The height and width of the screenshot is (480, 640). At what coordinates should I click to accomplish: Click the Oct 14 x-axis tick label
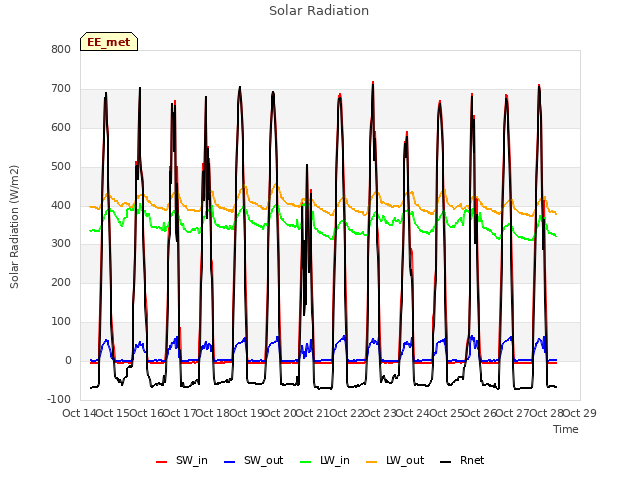79,413
